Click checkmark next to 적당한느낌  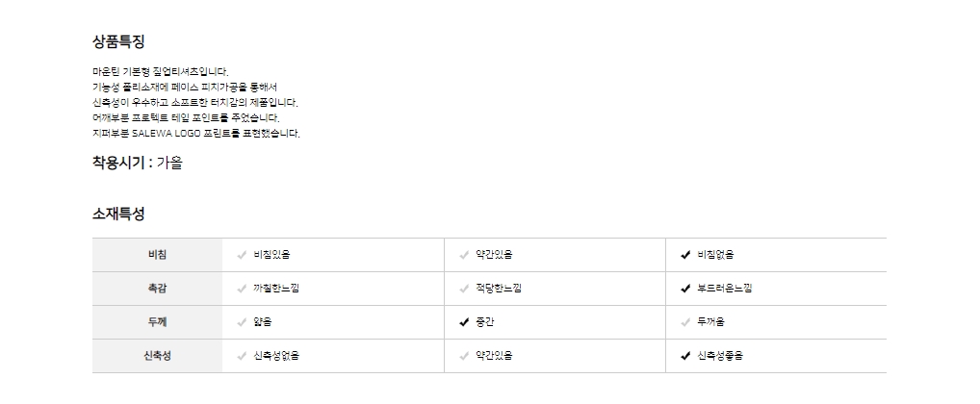click(x=464, y=289)
